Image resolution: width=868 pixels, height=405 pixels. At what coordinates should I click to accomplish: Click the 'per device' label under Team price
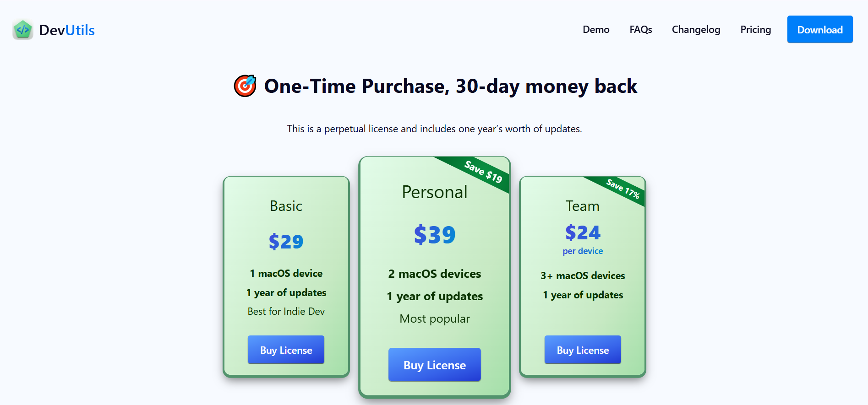click(582, 251)
